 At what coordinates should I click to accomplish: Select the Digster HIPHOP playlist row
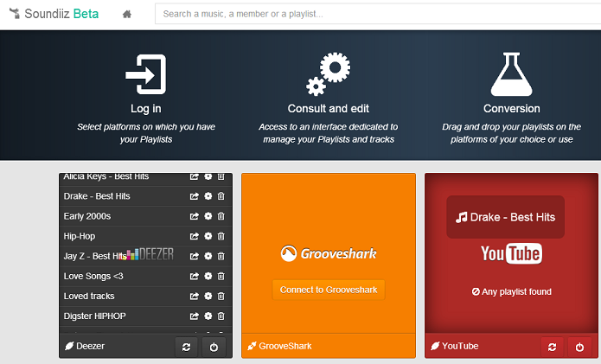145,316
